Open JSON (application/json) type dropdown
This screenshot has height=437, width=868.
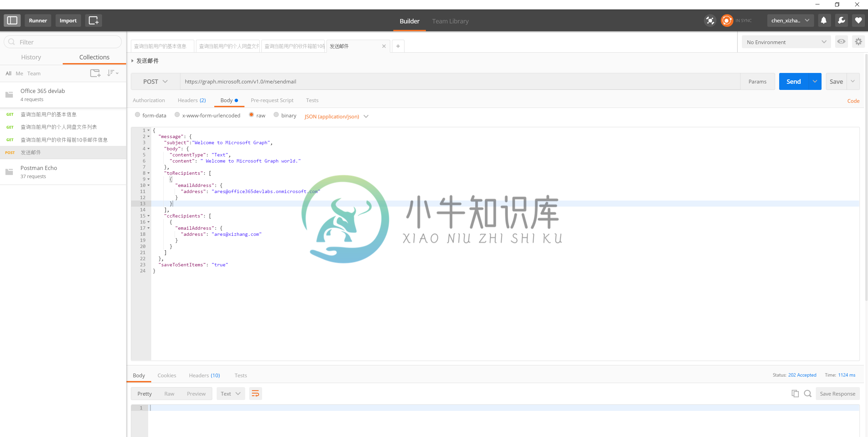[x=336, y=116]
